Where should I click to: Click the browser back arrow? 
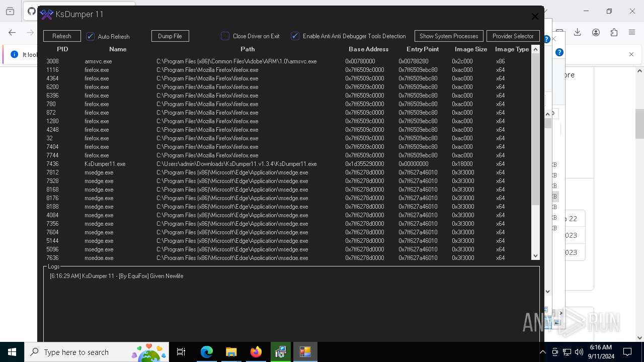12,32
